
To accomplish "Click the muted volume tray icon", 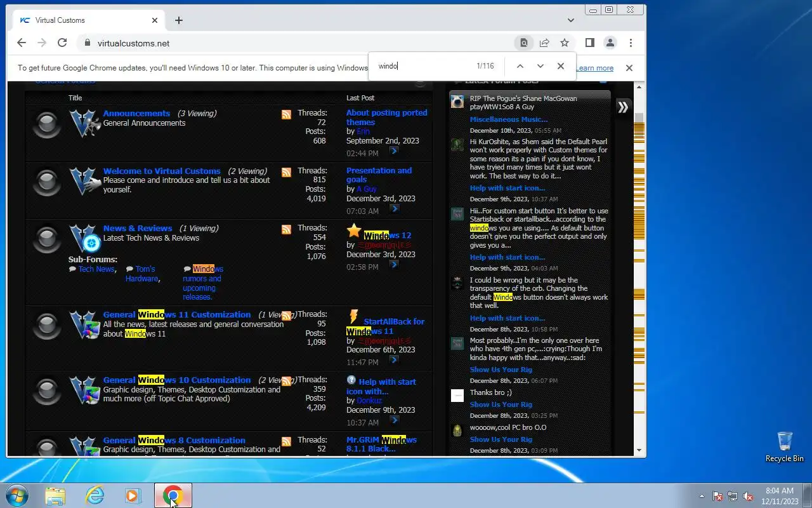I will pyautogui.click(x=749, y=496).
